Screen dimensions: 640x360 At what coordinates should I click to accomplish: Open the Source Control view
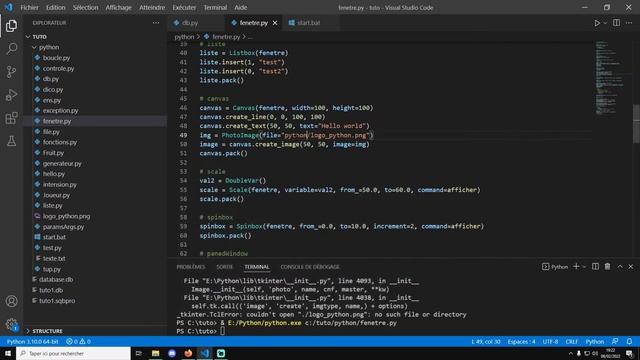(11, 72)
